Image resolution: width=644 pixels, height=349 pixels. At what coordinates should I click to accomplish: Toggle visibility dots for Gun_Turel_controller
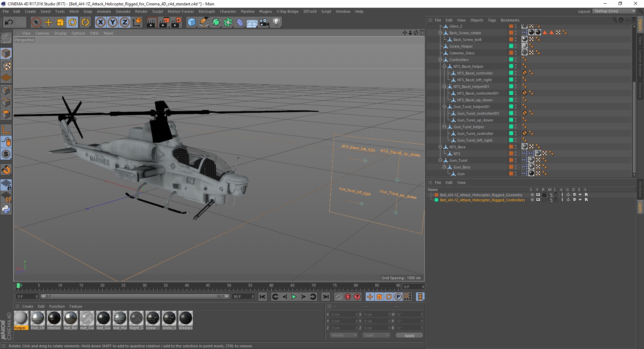[x=516, y=134]
